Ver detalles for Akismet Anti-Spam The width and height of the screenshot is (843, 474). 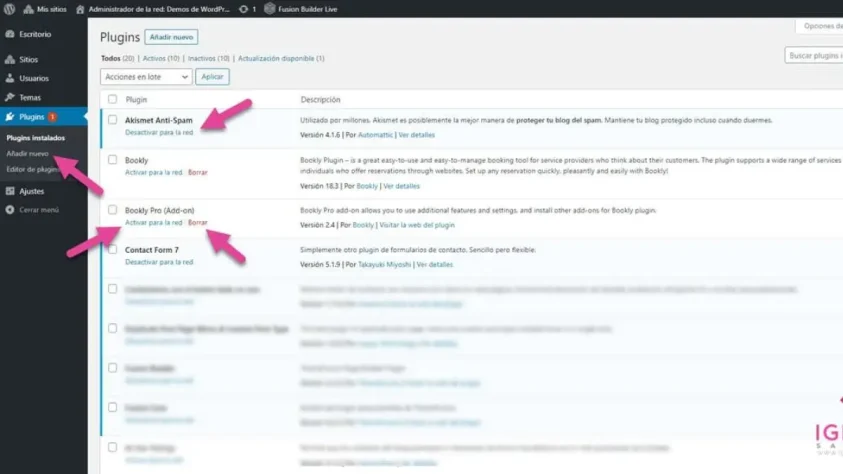417,135
